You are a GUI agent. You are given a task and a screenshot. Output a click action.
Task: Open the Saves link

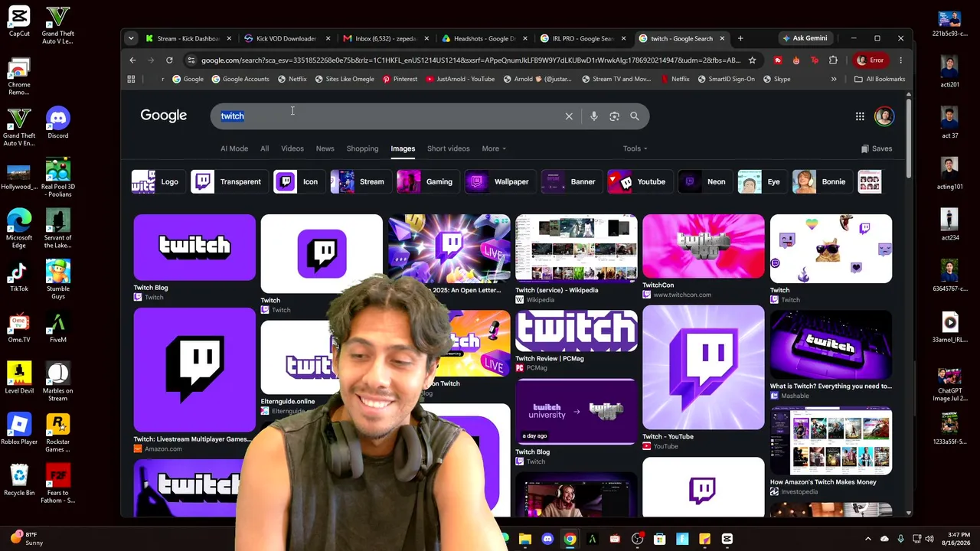pos(877,148)
